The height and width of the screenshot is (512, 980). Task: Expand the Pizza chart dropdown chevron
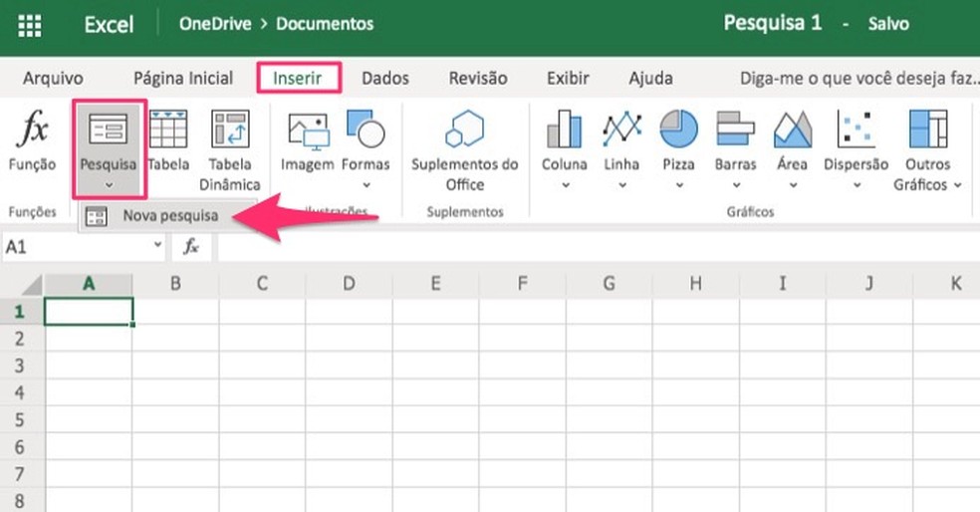tap(679, 185)
